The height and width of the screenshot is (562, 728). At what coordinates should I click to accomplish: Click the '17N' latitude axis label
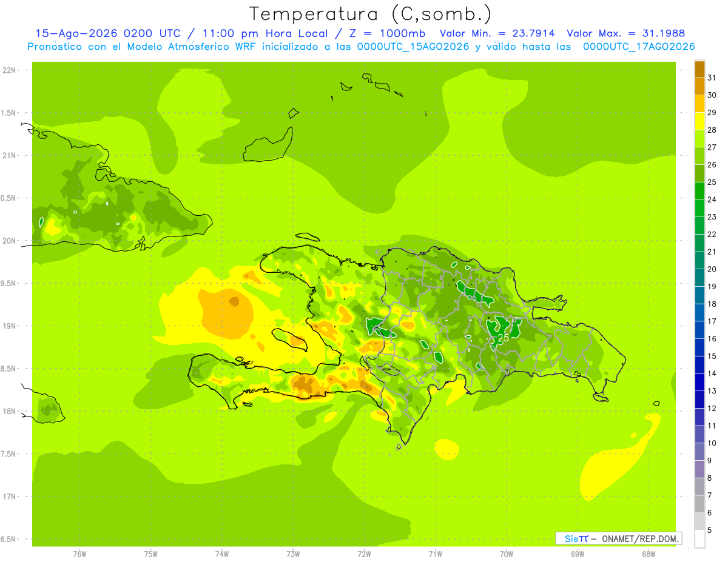[x=9, y=497]
